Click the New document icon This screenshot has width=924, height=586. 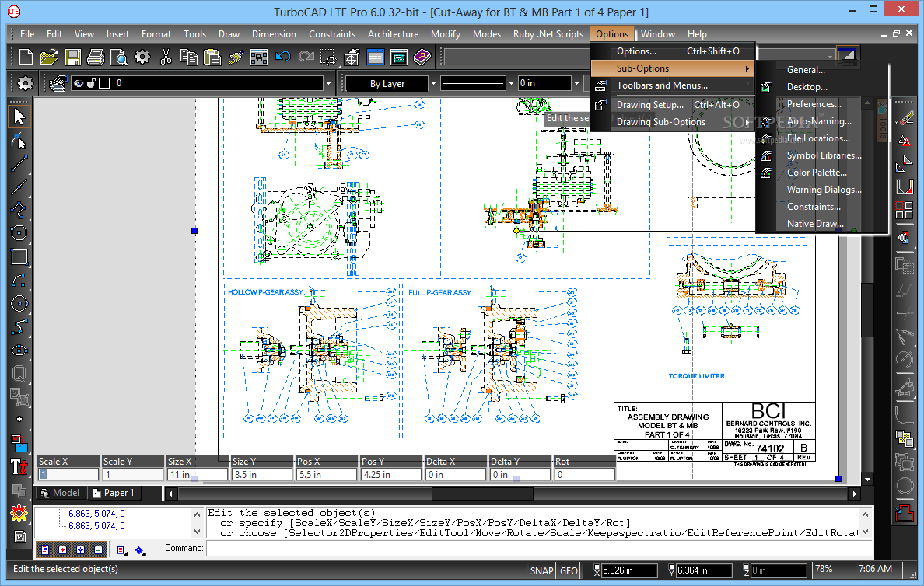(26, 58)
